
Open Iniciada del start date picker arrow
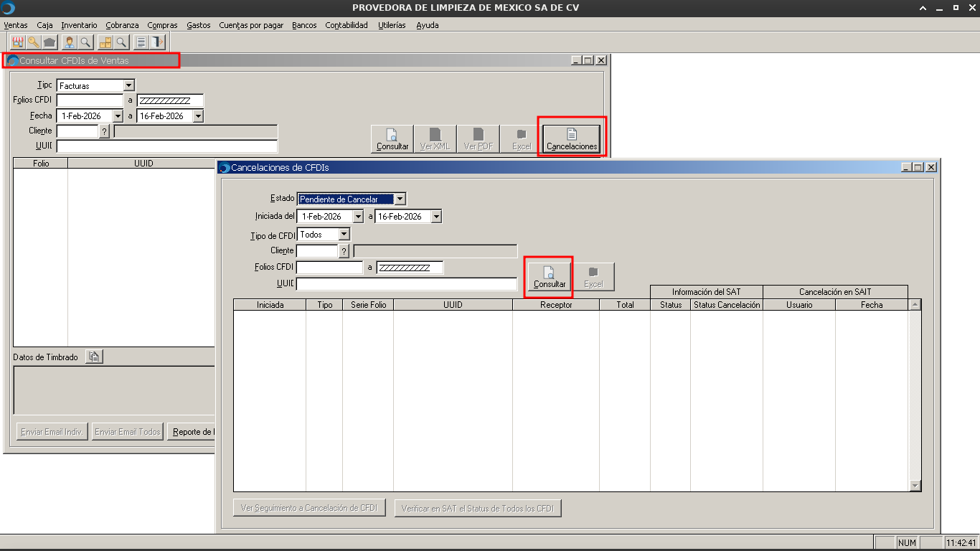(358, 217)
